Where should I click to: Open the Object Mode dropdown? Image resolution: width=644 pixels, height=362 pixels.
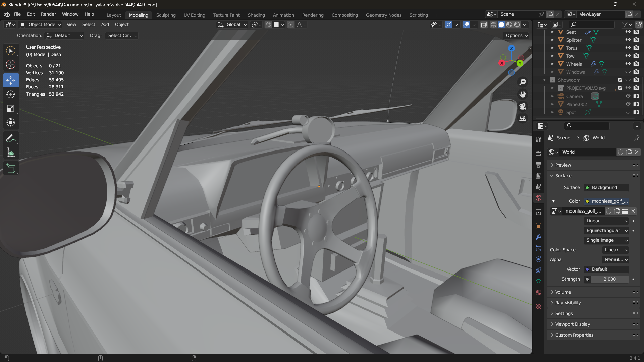40,25
